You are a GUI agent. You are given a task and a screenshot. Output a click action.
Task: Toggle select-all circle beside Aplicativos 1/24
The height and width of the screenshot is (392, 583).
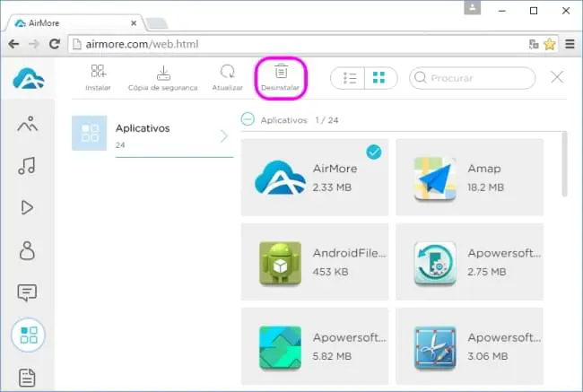[248, 119]
